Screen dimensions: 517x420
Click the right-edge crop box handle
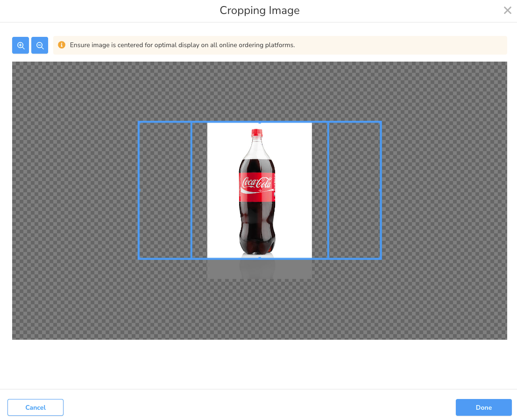381,190
